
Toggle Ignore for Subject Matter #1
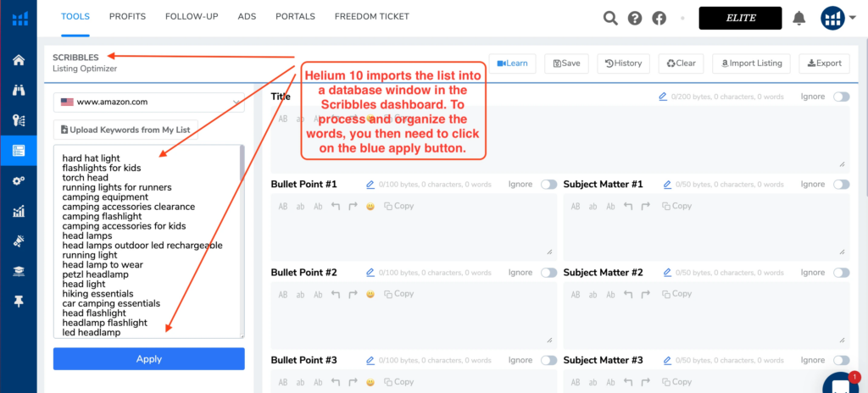pyautogui.click(x=842, y=185)
